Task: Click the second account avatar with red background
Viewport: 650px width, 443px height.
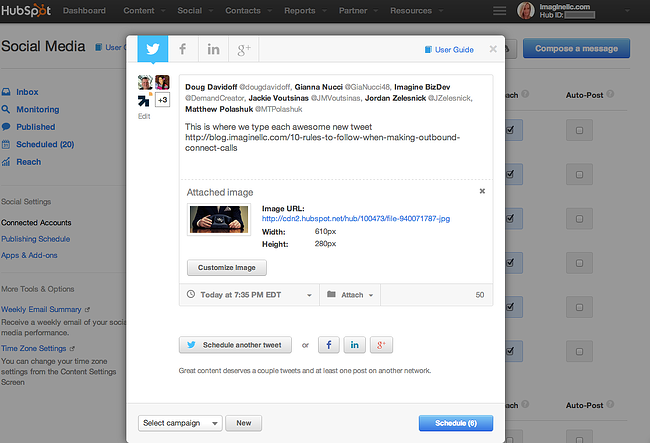Action: coord(162,82)
